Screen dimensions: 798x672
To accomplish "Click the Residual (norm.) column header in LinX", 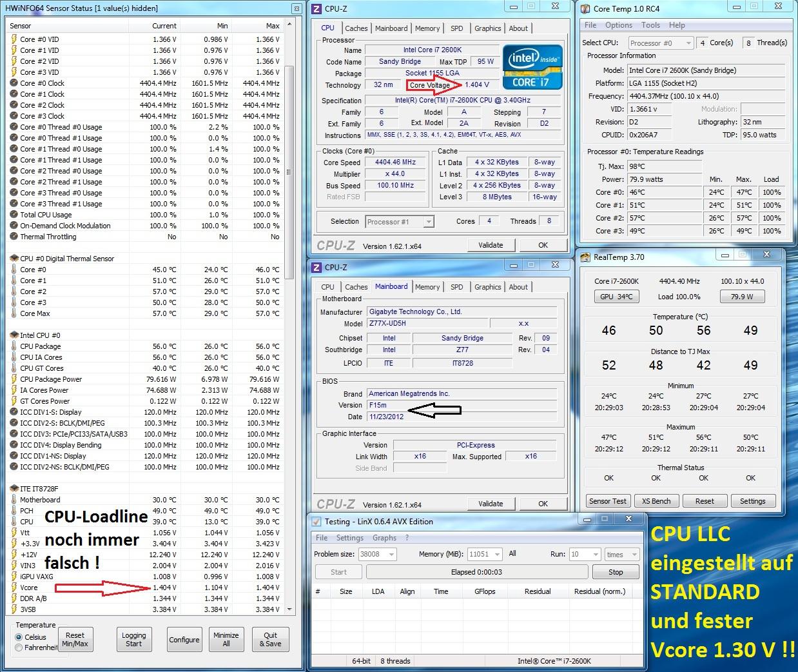I will point(600,591).
